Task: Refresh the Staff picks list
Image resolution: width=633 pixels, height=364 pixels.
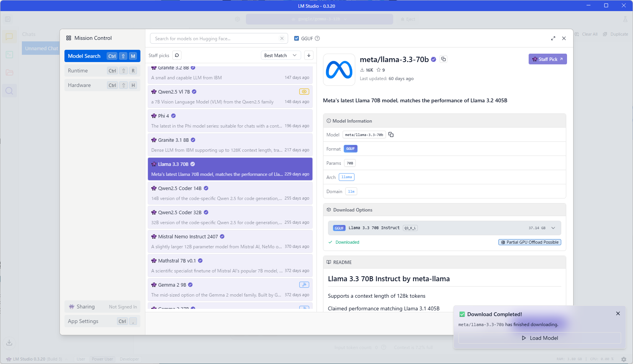Action: tap(177, 55)
